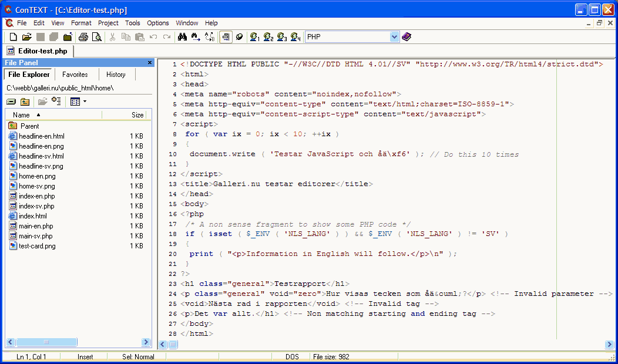Click the open selected file icon in File Panel

42,102
